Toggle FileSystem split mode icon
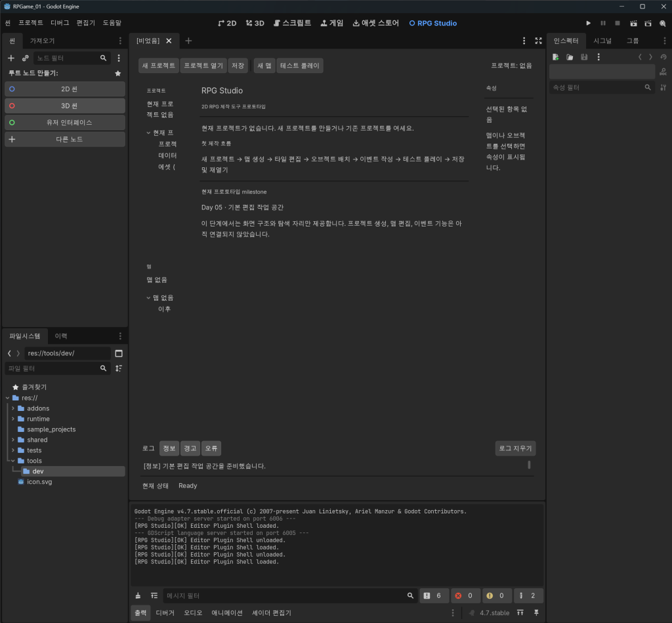This screenshot has height=623, width=672. click(119, 353)
